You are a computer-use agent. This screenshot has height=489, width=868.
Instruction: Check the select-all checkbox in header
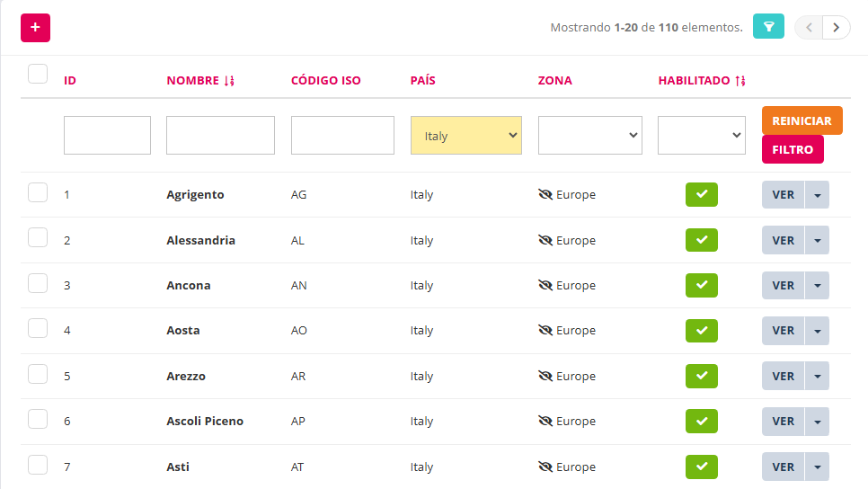(x=38, y=74)
